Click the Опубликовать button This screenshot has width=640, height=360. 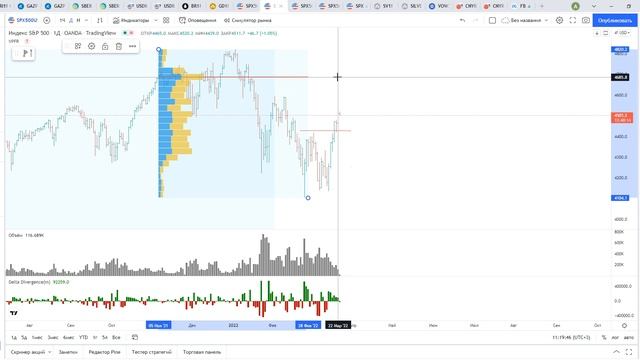click(615, 20)
